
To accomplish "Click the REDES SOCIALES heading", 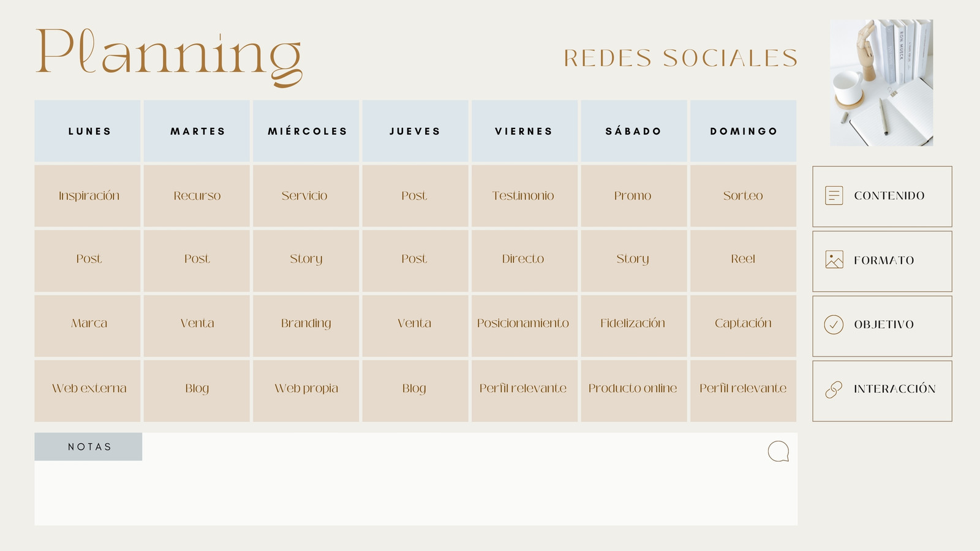I will [x=680, y=58].
